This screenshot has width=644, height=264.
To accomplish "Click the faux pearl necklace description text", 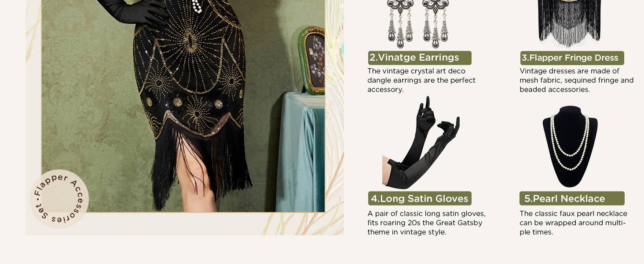I will (x=573, y=223).
